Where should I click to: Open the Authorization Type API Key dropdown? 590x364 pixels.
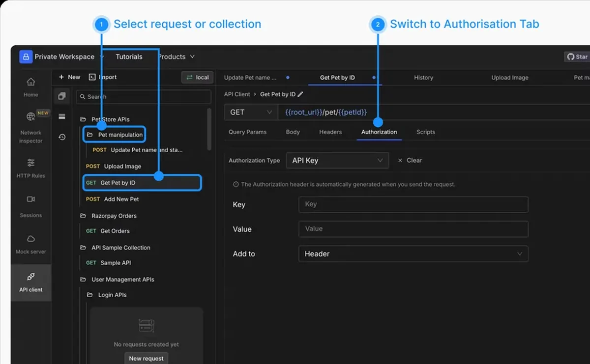click(x=337, y=160)
